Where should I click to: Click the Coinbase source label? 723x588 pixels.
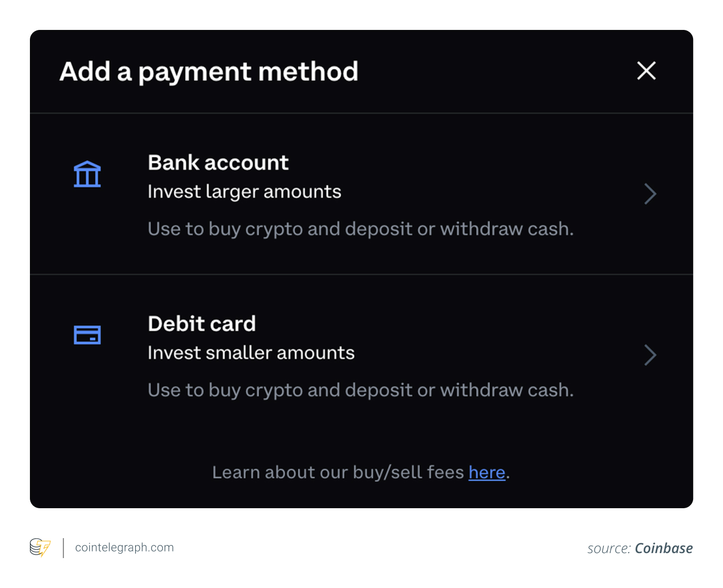(664, 549)
